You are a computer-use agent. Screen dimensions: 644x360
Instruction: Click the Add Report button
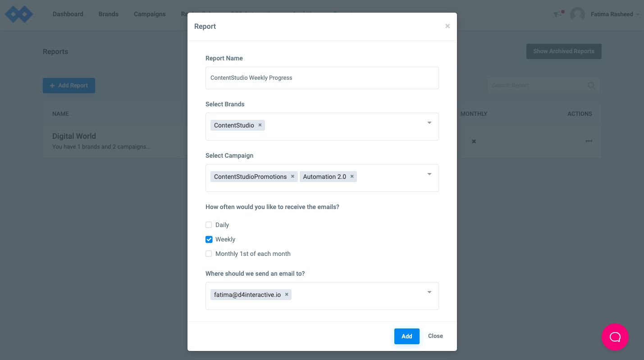click(69, 86)
